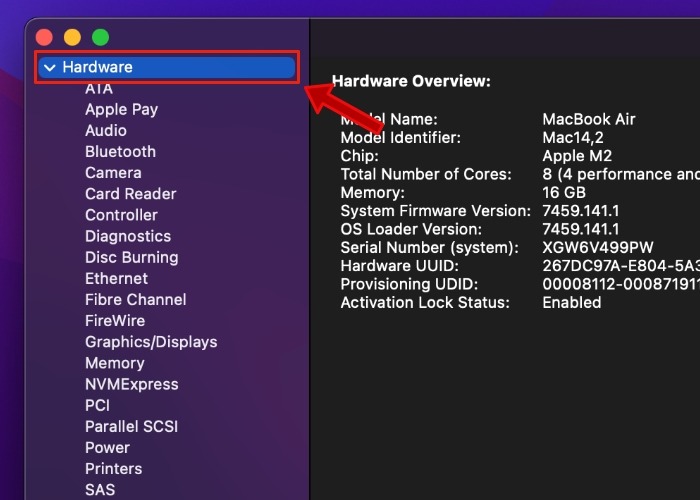Open the Controller entry
The image size is (700, 500).
click(x=121, y=215)
